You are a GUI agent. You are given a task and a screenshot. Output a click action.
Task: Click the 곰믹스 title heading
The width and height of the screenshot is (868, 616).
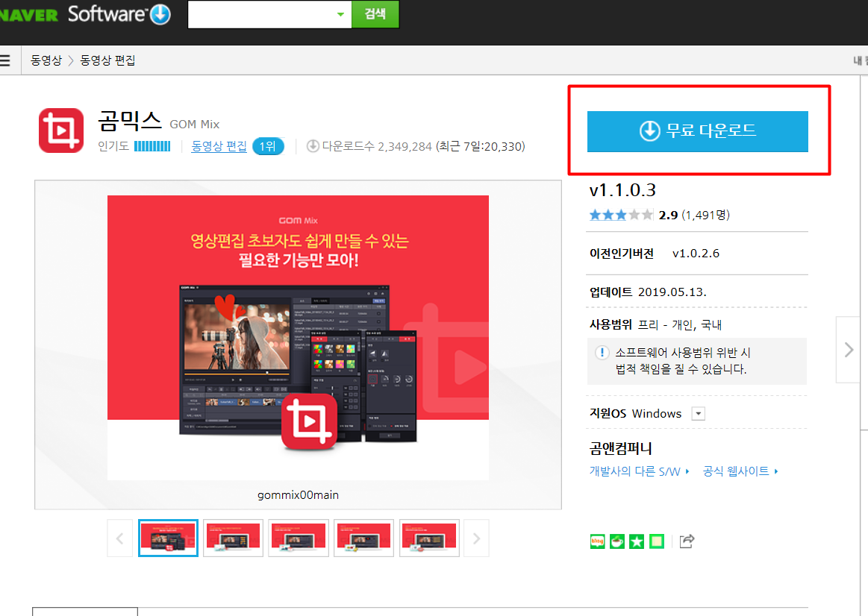(130, 121)
